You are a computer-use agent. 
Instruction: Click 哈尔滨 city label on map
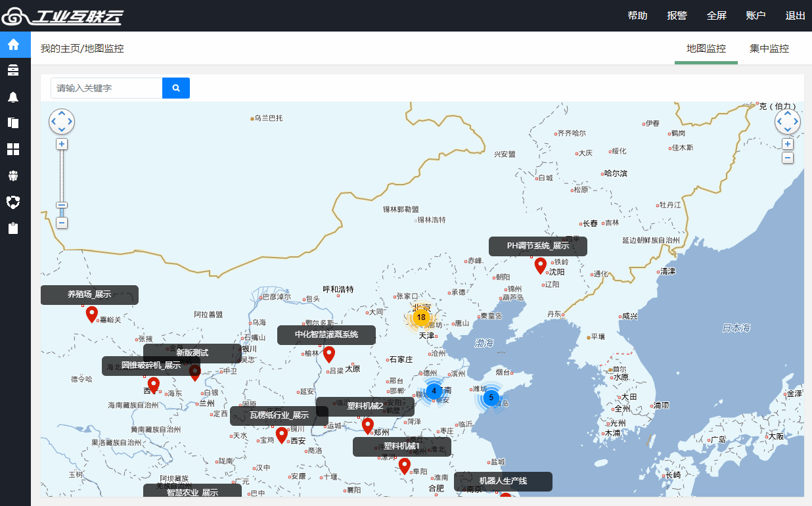point(616,173)
